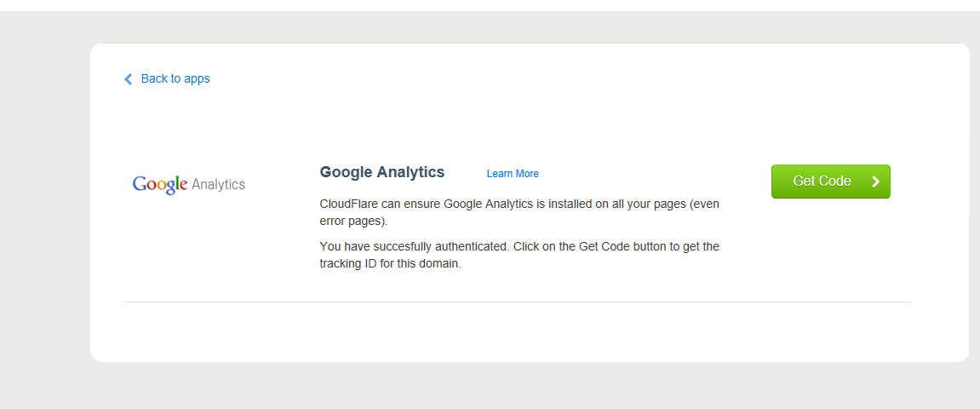Click empty white area below divider
Screen dimensions: 980x409
pos(518,332)
